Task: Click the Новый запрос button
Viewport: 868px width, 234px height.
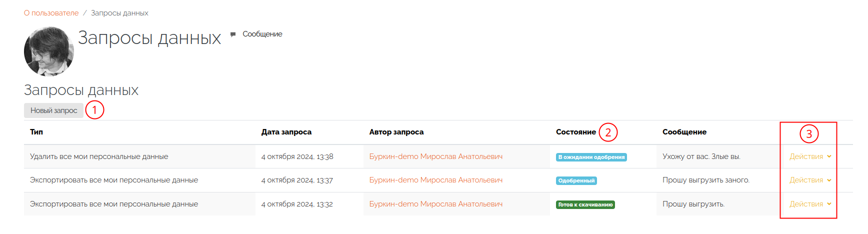Action: tap(53, 110)
